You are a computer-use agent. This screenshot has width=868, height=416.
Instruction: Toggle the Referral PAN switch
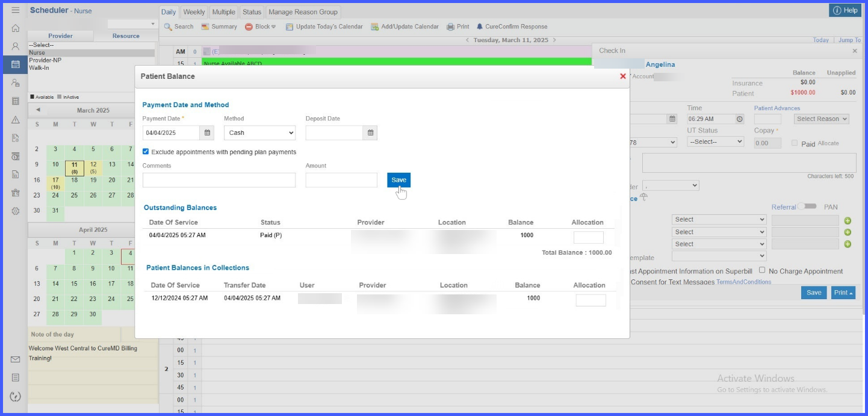(807, 206)
